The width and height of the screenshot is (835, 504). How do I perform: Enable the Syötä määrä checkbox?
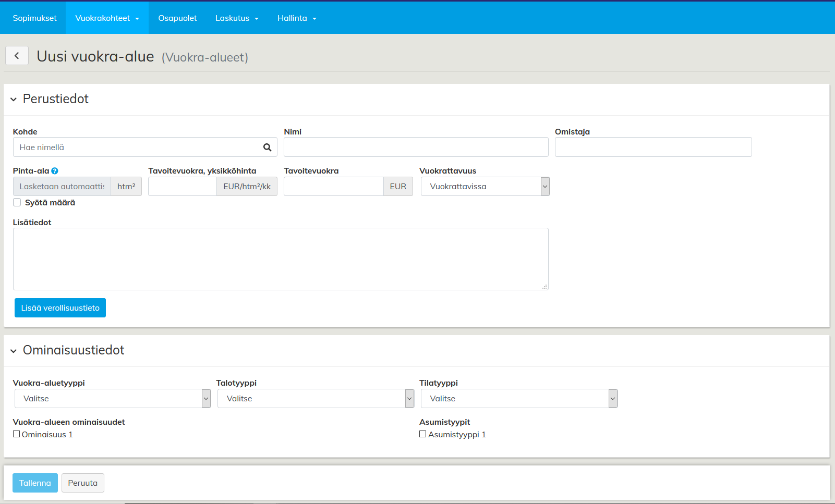[17, 203]
